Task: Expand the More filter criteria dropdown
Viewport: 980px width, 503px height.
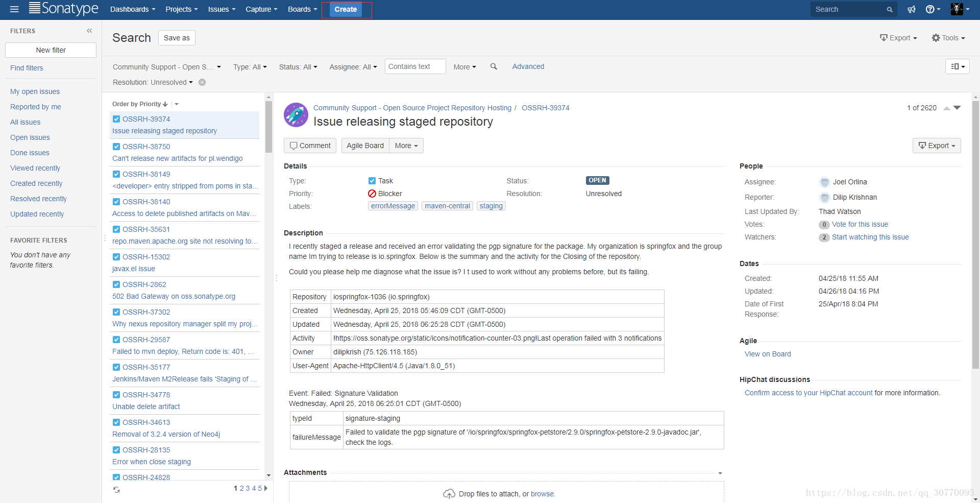Action: tap(464, 67)
